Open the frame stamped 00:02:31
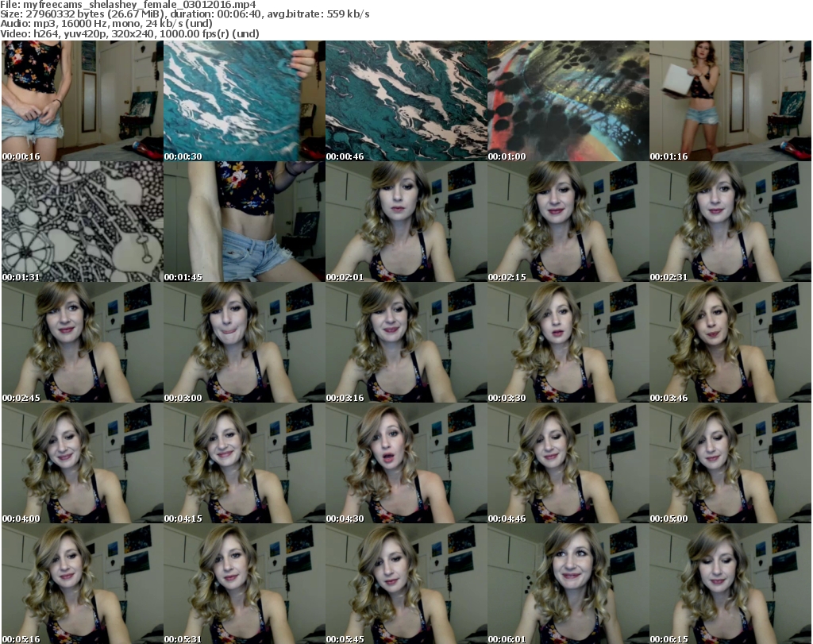 730,222
